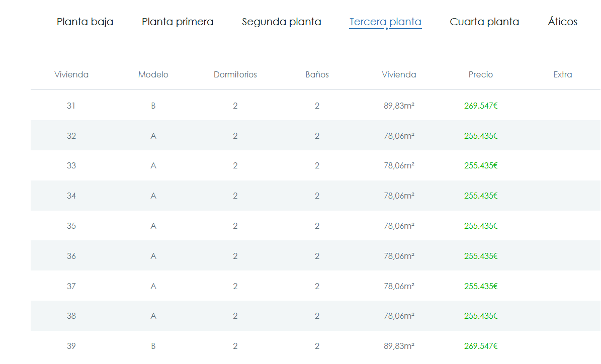
Task: Select the Segunda planta tab
Action: 281,22
